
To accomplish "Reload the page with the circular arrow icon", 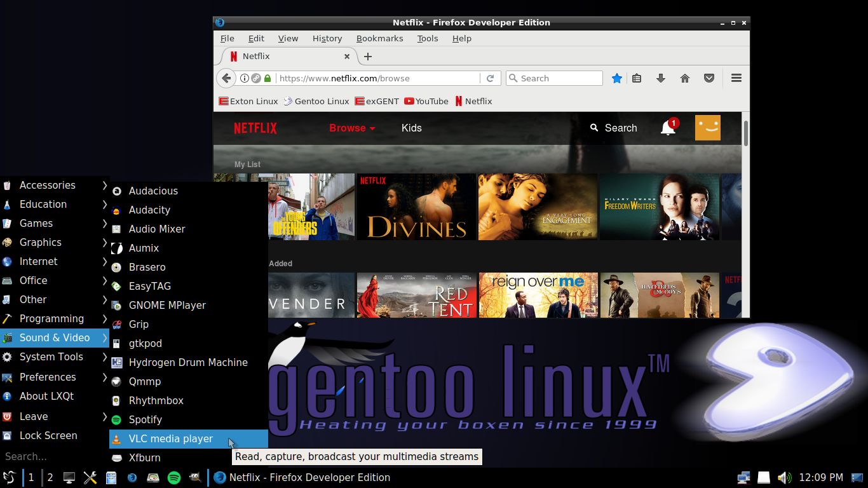I will [490, 78].
